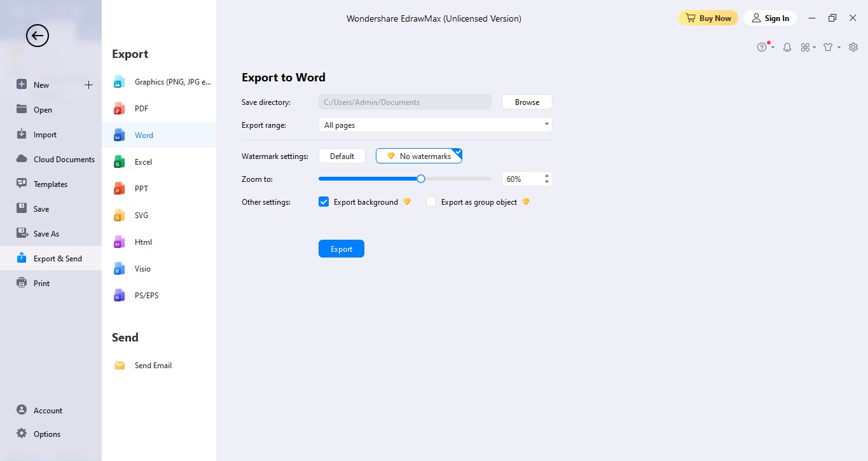The height and width of the screenshot is (461, 868).
Task: Click the user icon in Sign In
Action: click(756, 18)
